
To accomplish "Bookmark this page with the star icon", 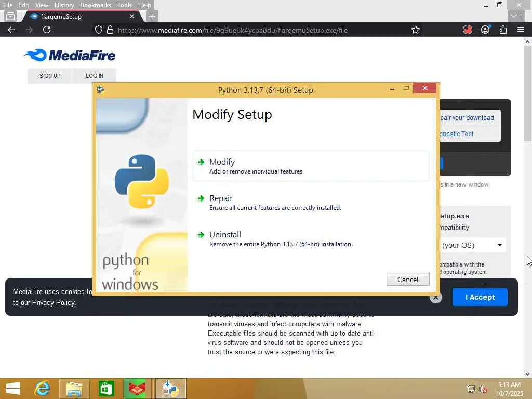I will click(x=415, y=30).
